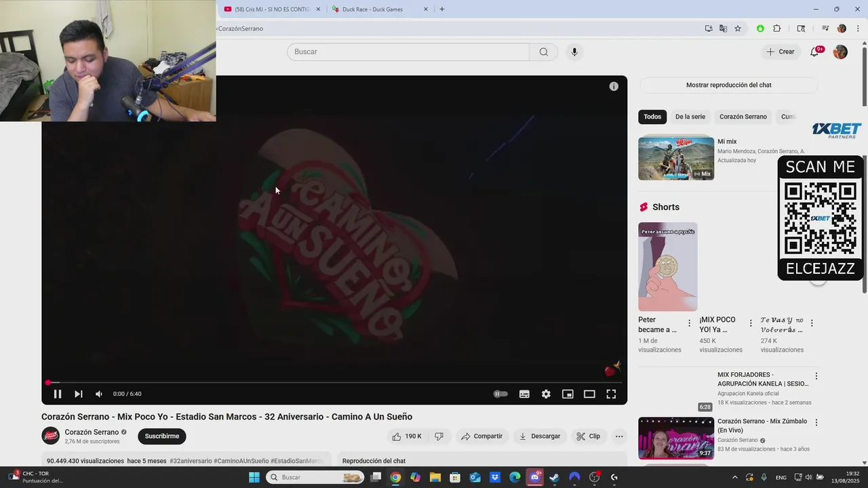Mute the player volume
Image resolution: width=868 pixels, height=488 pixels.
pyautogui.click(x=99, y=394)
